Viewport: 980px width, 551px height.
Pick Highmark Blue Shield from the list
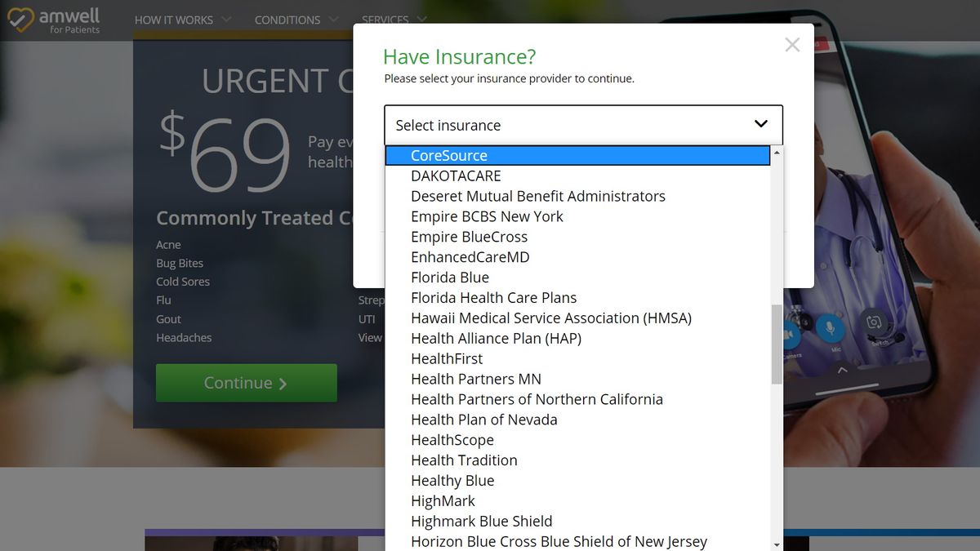click(x=481, y=521)
